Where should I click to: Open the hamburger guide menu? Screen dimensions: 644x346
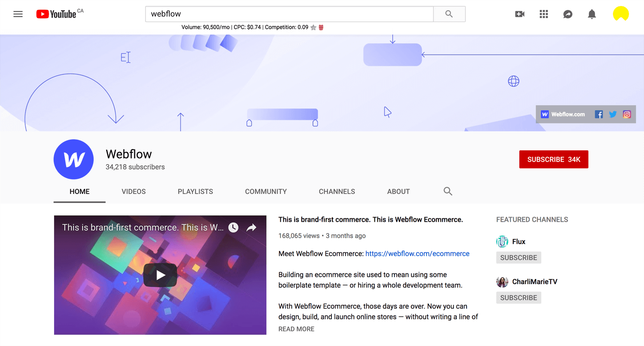tap(18, 14)
